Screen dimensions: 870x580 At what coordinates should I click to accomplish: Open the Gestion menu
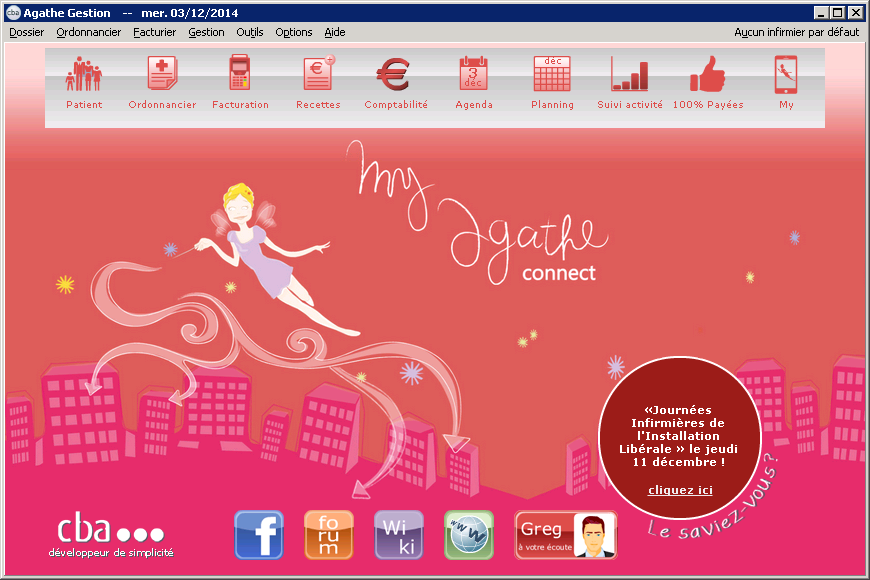(x=206, y=32)
